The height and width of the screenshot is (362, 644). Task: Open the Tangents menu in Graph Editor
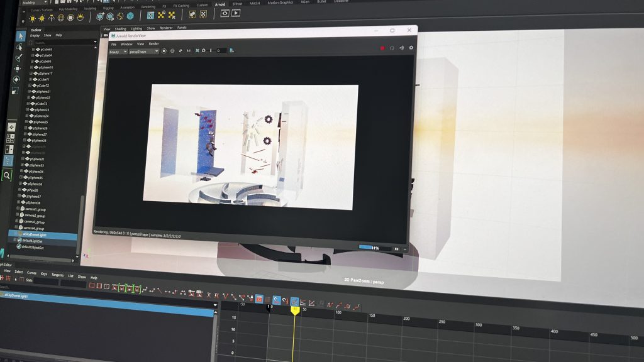pos(57,275)
